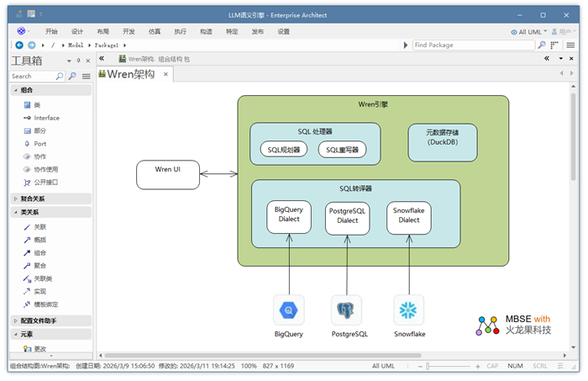Open the 设计 ribbon menu
Screen dimensions: 588x381
tap(77, 31)
